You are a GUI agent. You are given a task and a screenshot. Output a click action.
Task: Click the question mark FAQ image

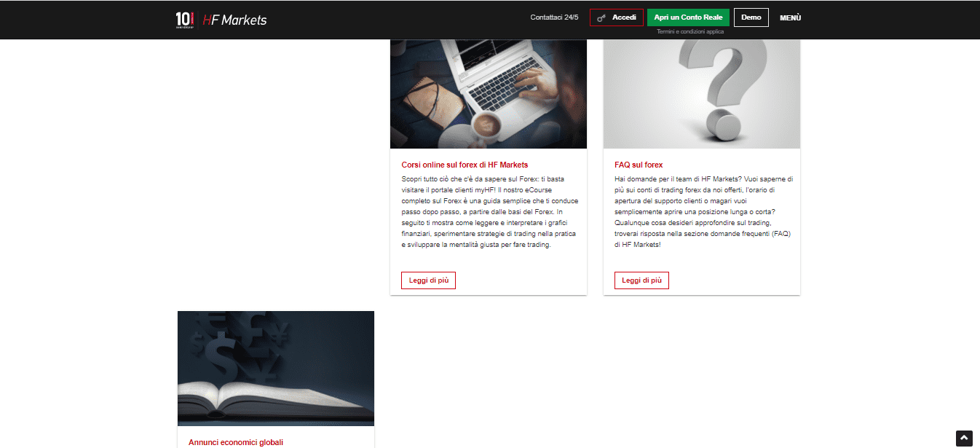[x=702, y=94]
